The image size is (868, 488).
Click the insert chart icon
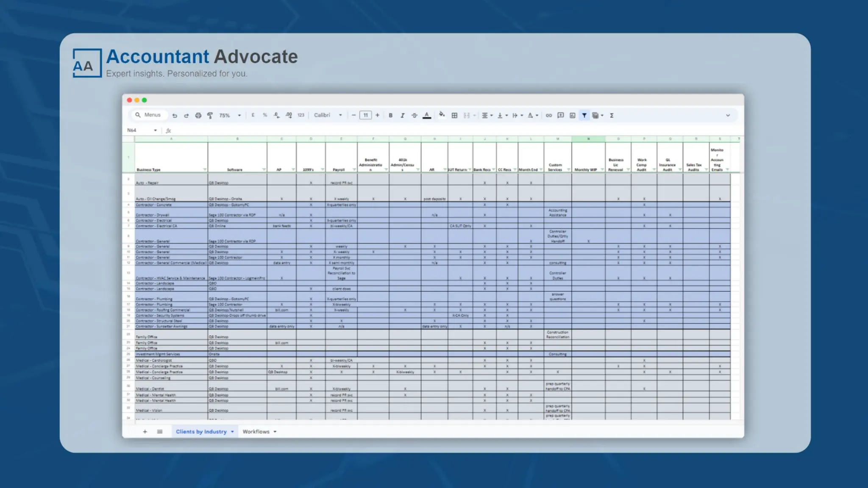(573, 115)
